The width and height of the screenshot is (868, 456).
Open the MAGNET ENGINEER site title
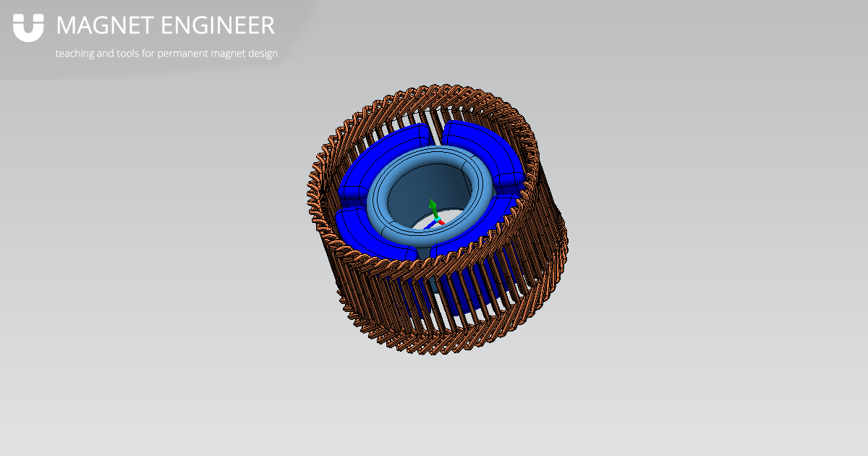point(165,25)
